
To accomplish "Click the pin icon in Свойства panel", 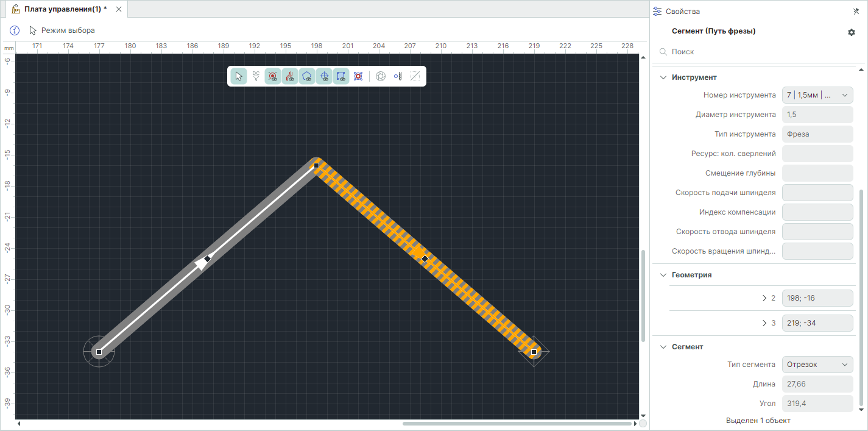I will pos(856,12).
